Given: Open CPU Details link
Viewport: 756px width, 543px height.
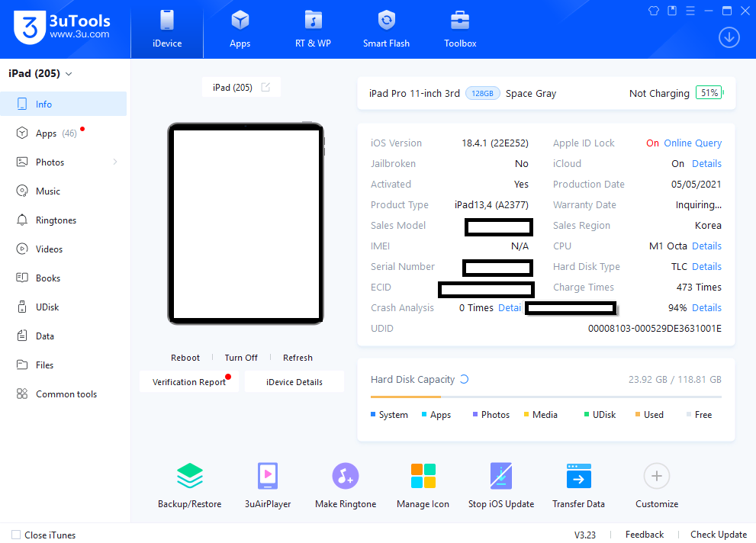Looking at the screenshot, I should [706, 246].
